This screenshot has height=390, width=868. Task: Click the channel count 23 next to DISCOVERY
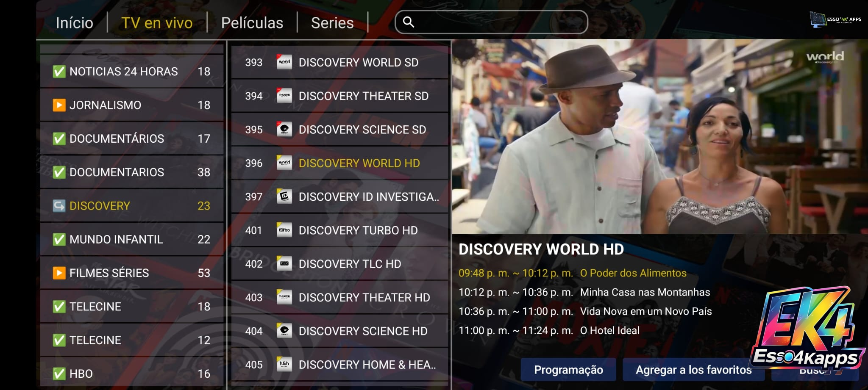[x=204, y=206]
